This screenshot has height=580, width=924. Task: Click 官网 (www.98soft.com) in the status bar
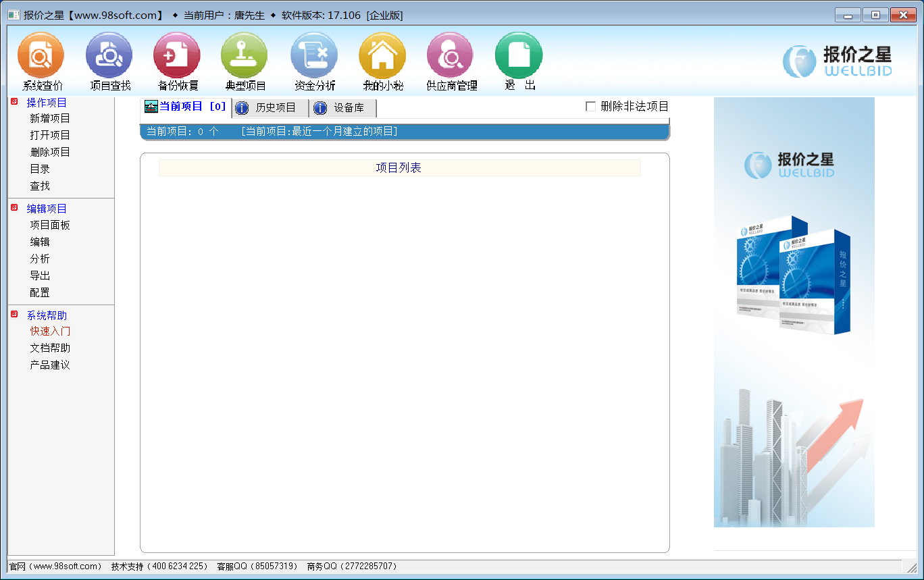click(55, 566)
